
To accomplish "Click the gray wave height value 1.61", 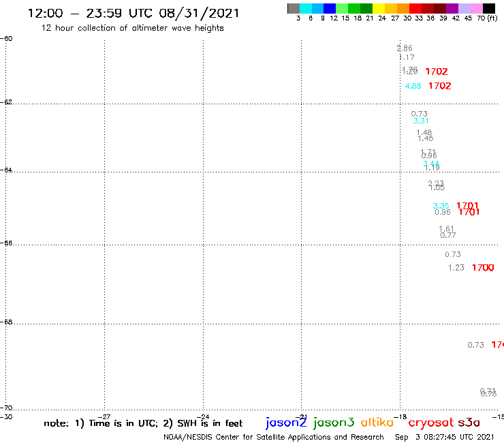I will tap(447, 229).
